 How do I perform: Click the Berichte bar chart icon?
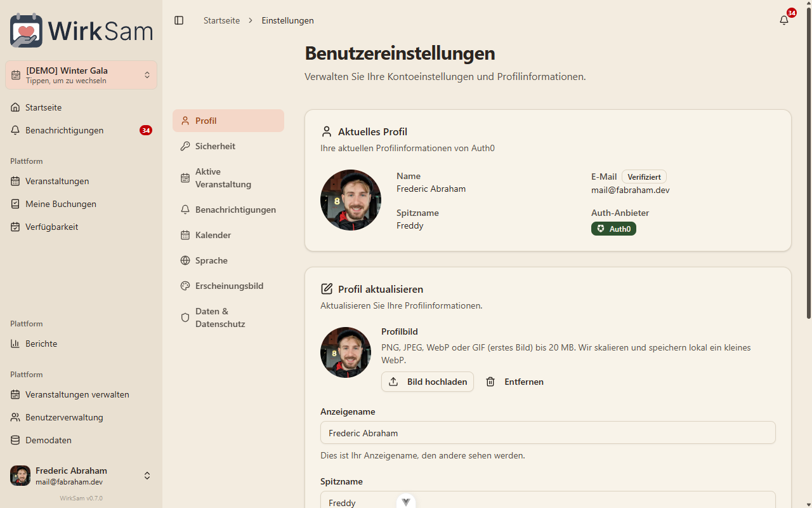coord(15,344)
